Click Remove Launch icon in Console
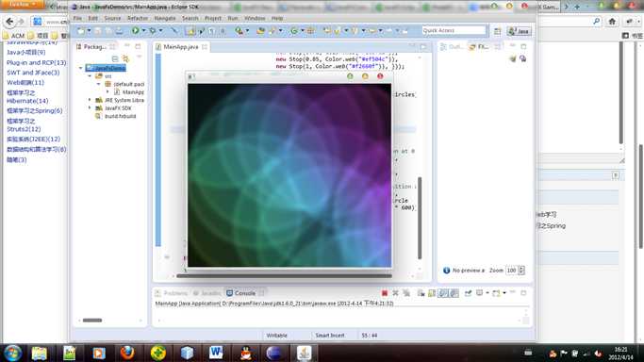Image resolution: width=644 pixels, height=362 pixels. 395,293
